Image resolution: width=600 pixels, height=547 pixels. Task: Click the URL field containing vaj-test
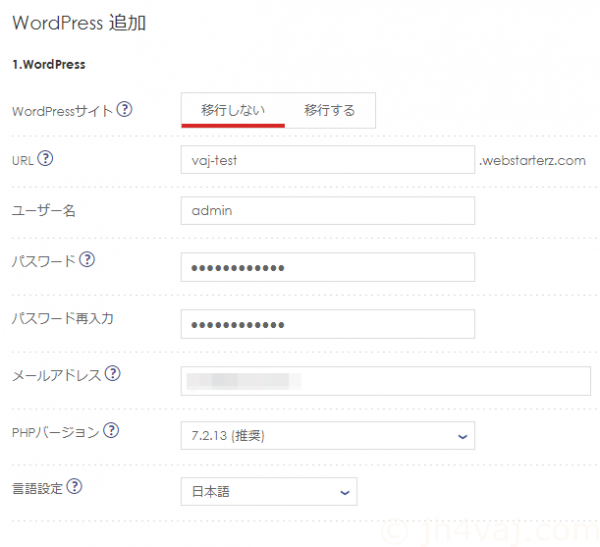[328, 160]
